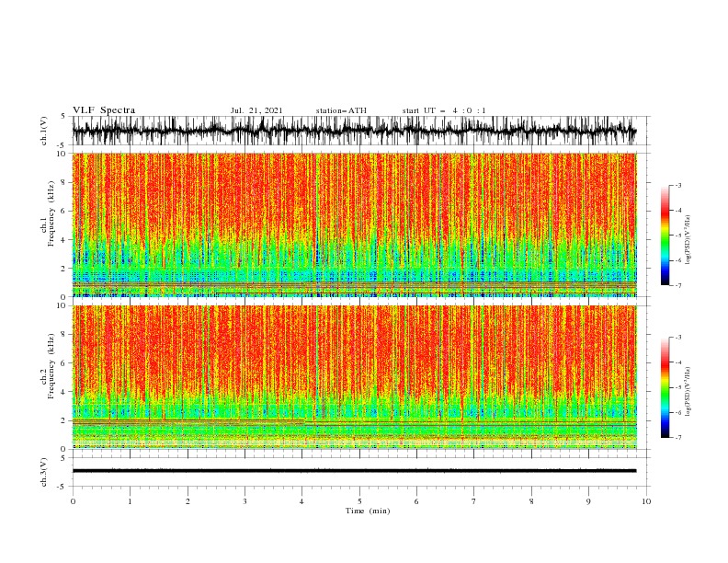
Task: Click the "-4" tick on ch.2 color bar
Action: 678,362
